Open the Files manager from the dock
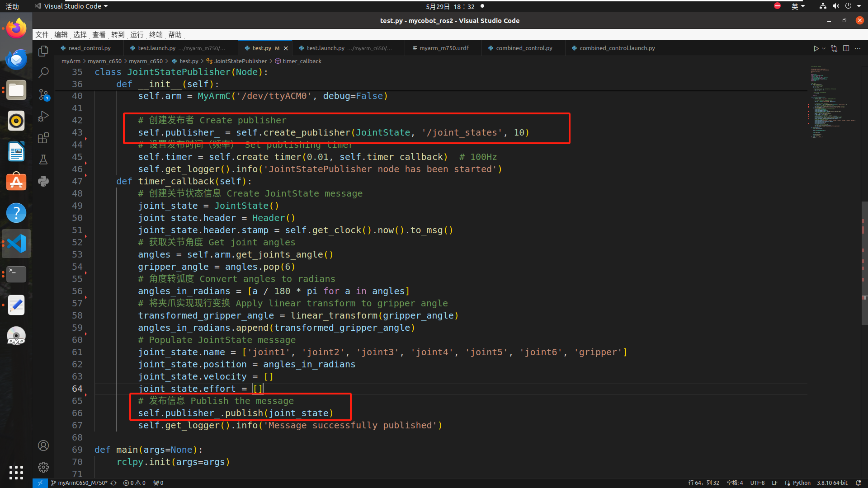 pyautogui.click(x=16, y=90)
